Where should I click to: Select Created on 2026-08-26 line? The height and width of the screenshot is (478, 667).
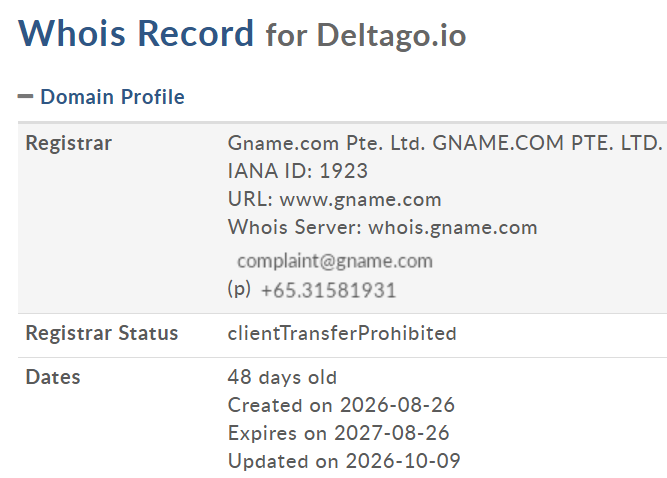pos(341,405)
